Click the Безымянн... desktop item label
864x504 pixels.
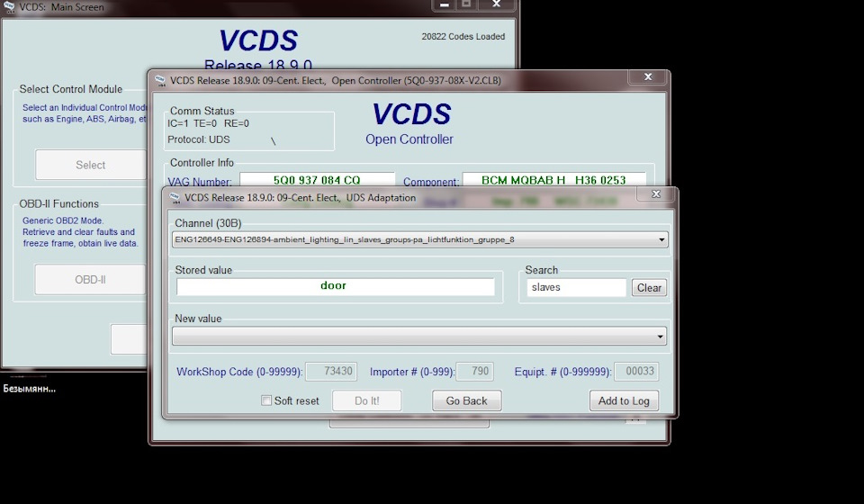pyautogui.click(x=29, y=389)
